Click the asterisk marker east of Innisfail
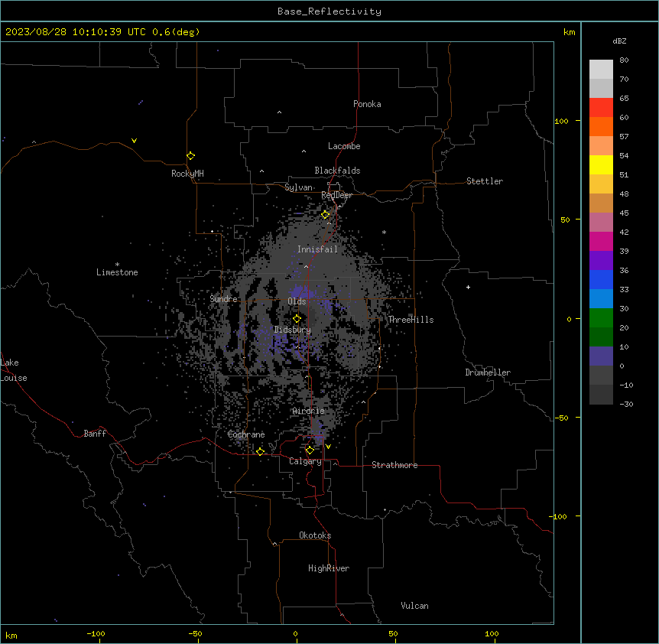The image size is (659, 644). point(384,232)
